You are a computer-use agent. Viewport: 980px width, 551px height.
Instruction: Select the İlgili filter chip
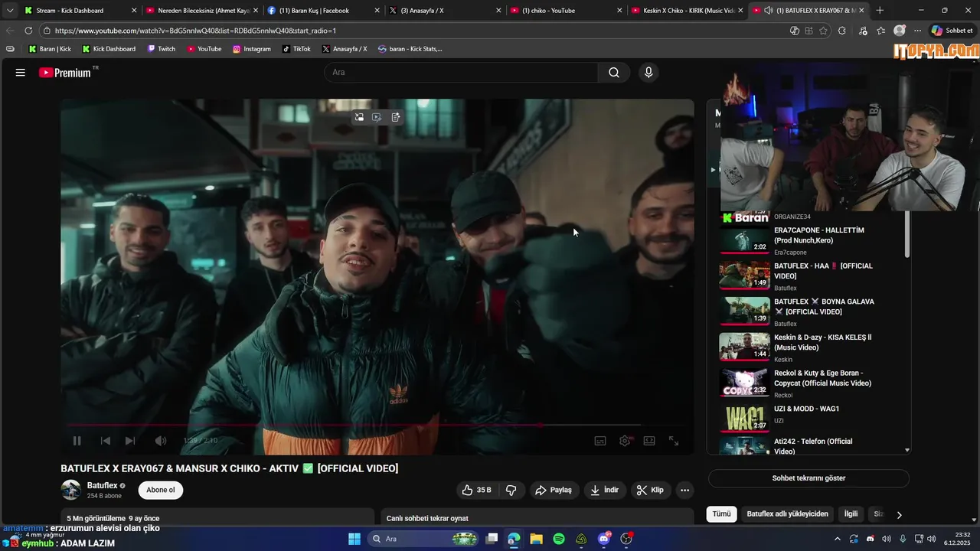click(x=851, y=514)
